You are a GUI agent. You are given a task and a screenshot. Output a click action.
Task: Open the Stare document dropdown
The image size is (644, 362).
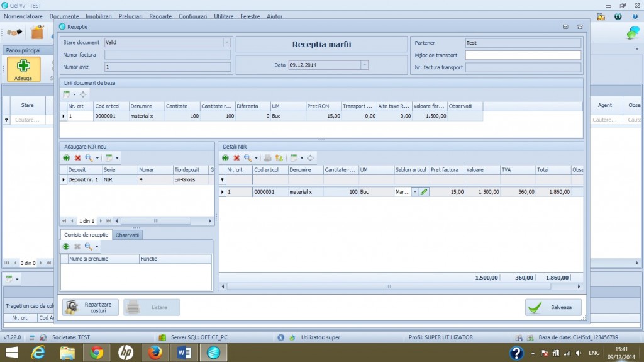tap(226, 42)
